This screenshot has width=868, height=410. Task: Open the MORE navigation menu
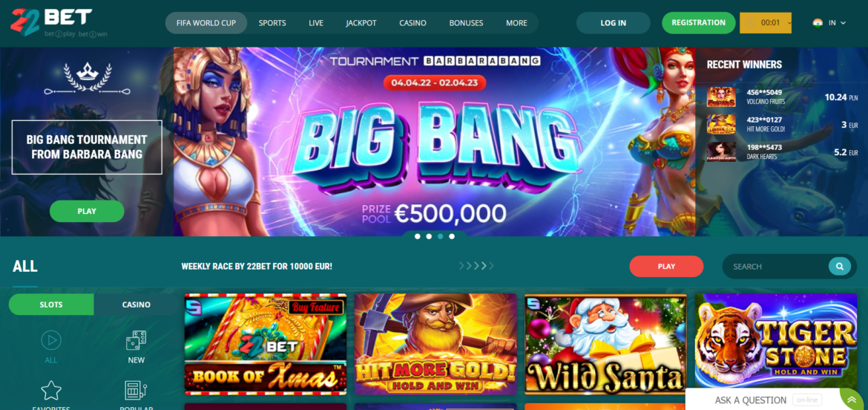pyautogui.click(x=516, y=23)
